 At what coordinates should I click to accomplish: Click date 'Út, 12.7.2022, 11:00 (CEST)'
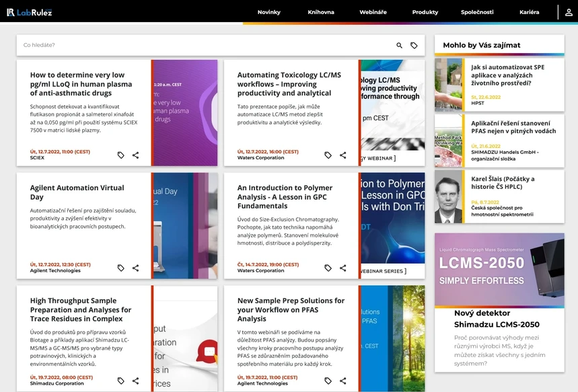tap(60, 152)
